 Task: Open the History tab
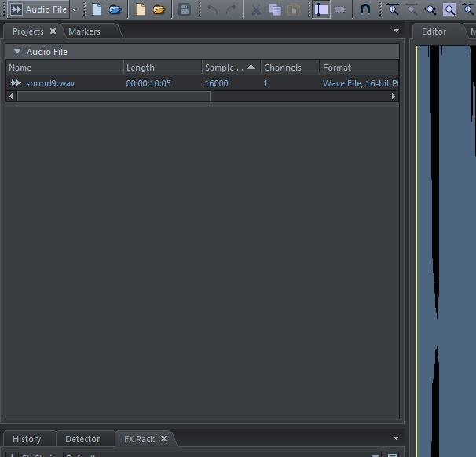[x=27, y=439]
